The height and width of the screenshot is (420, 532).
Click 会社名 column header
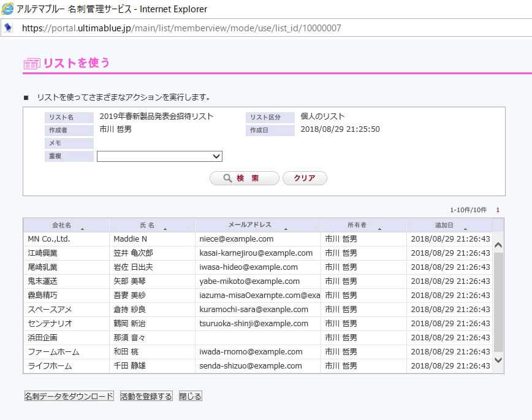click(x=66, y=225)
